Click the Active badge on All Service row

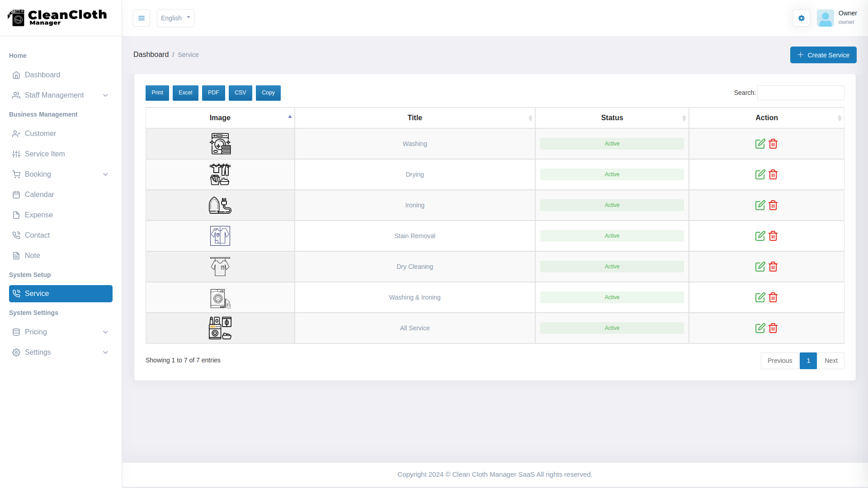tap(612, 328)
